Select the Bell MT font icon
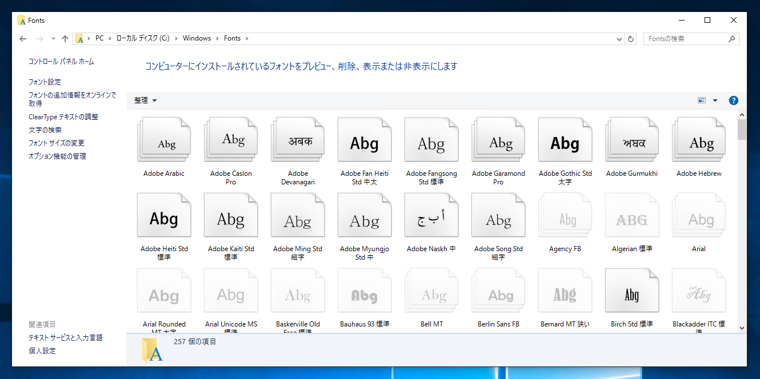The height and width of the screenshot is (379, 760). click(x=431, y=291)
